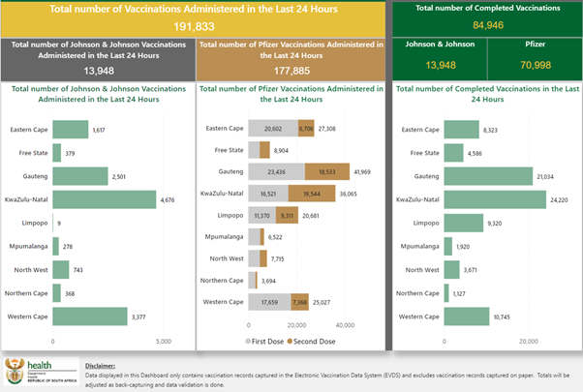Image resolution: width=583 pixels, height=392 pixels.
Task: Click Eastern Cape Pfizer second dose segment 6,706
Action: (x=306, y=129)
